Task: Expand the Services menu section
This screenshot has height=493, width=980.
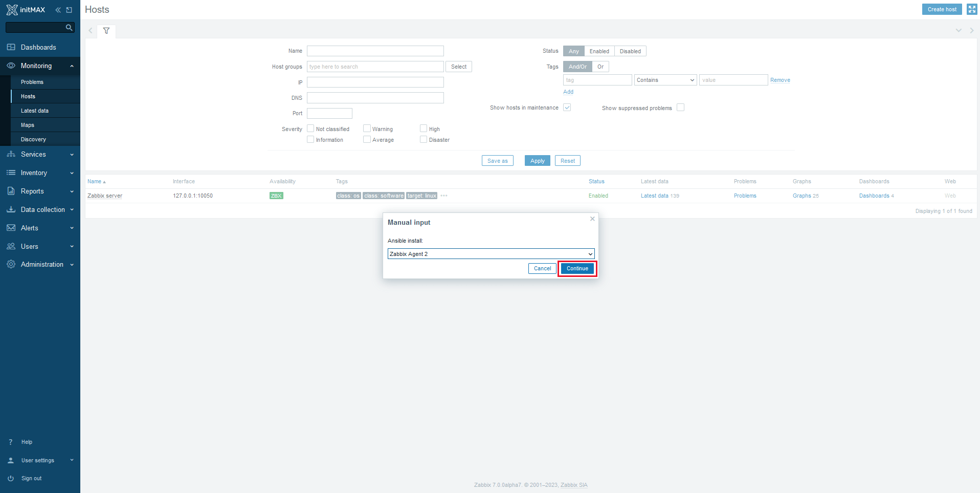Action: [x=72, y=154]
